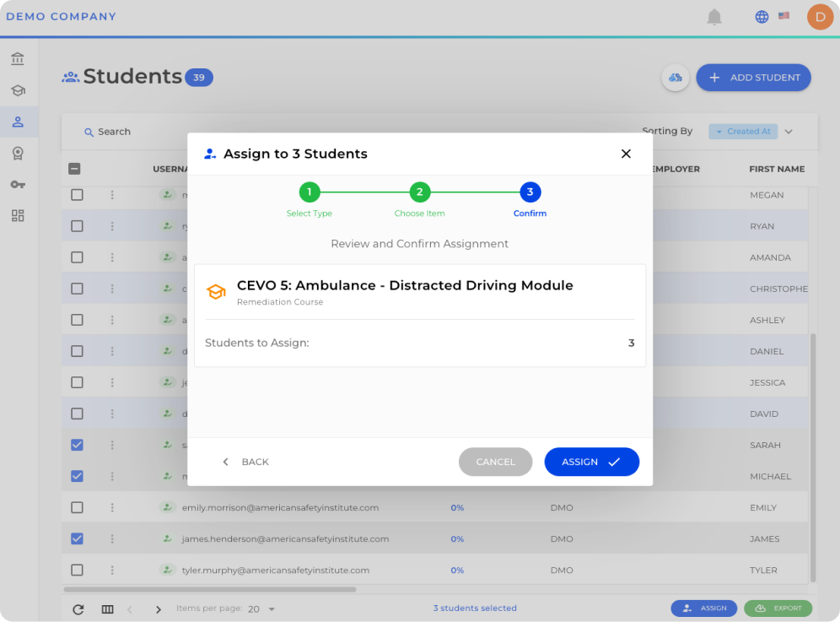Image resolution: width=840 pixels, height=622 pixels.
Task: Click the green Export button
Action: pos(778,608)
